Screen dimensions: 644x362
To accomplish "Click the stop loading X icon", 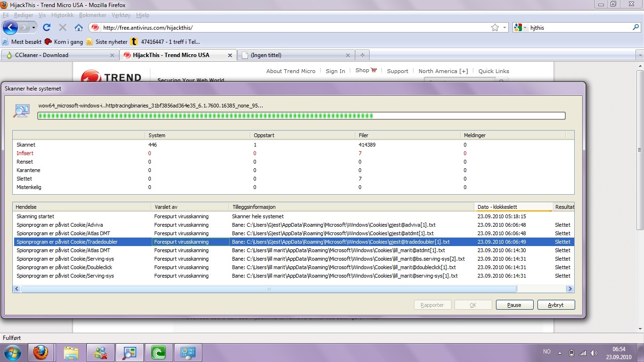I will pyautogui.click(x=63, y=27).
